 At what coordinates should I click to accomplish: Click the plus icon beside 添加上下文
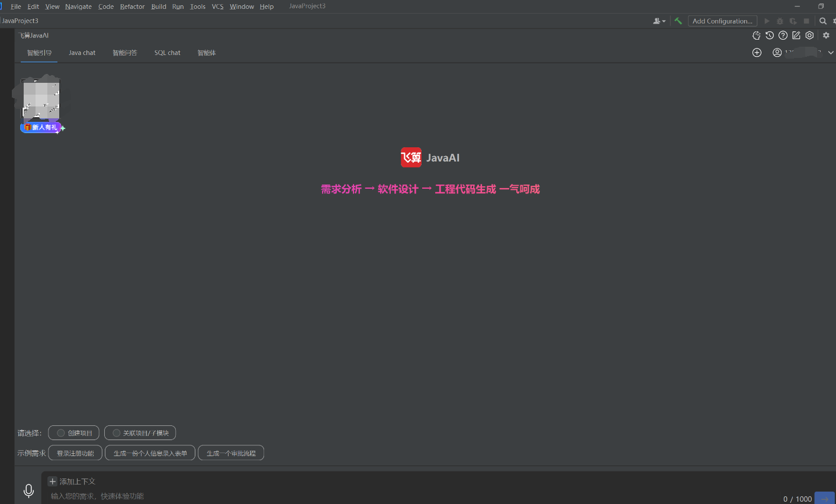coord(52,482)
